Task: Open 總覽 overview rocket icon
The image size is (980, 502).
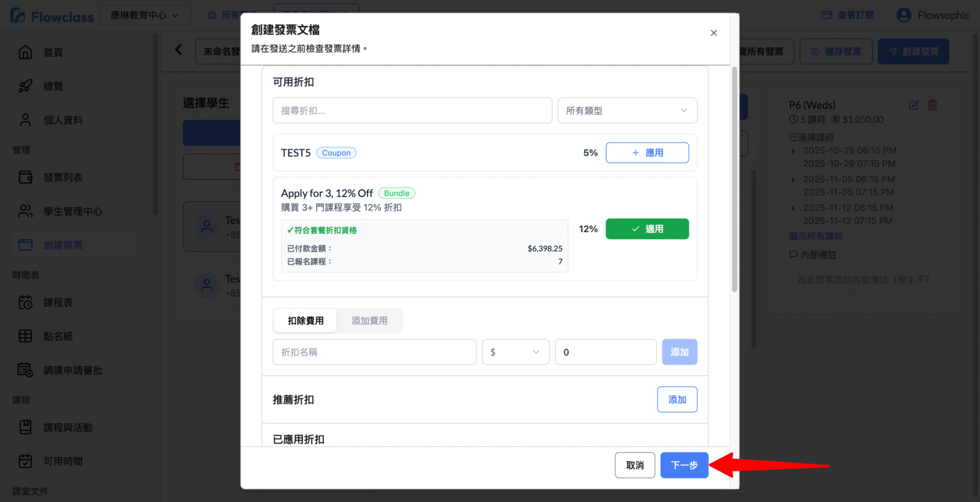Action: (25, 87)
